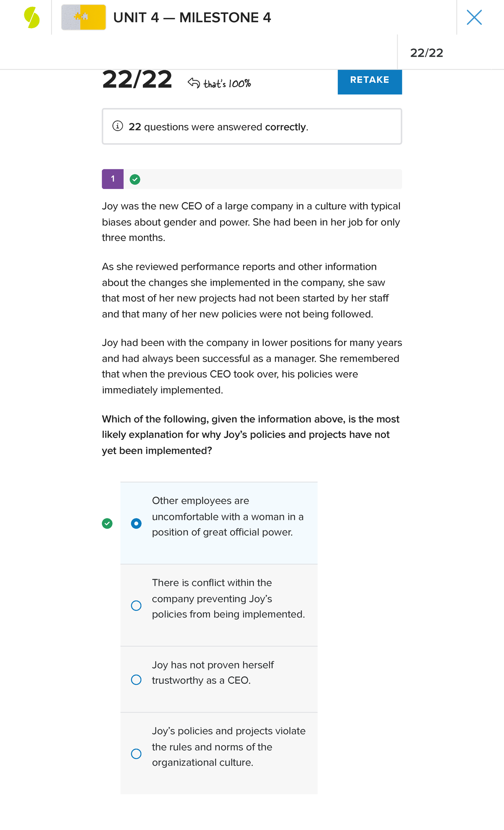Click the X icon to exit the milestone
Screen dimensions: 504x830
[474, 17]
